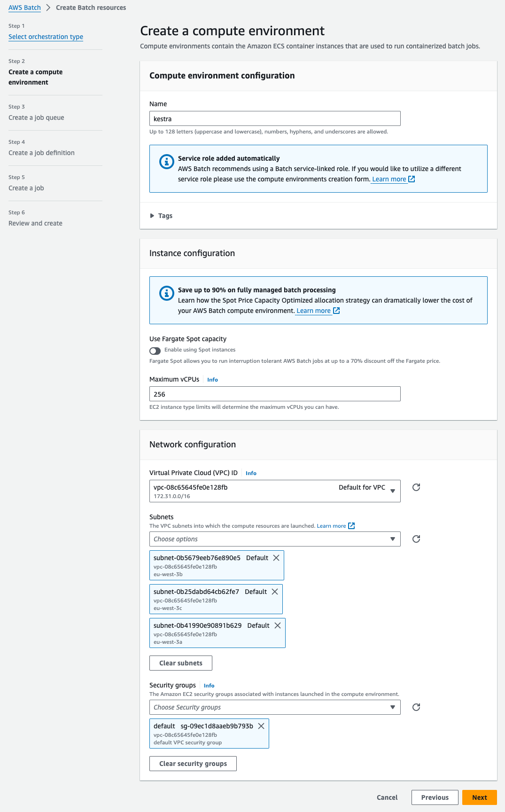Remove the eu-west-3c subnet chip
The width and height of the screenshot is (505, 812).
coord(275,592)
